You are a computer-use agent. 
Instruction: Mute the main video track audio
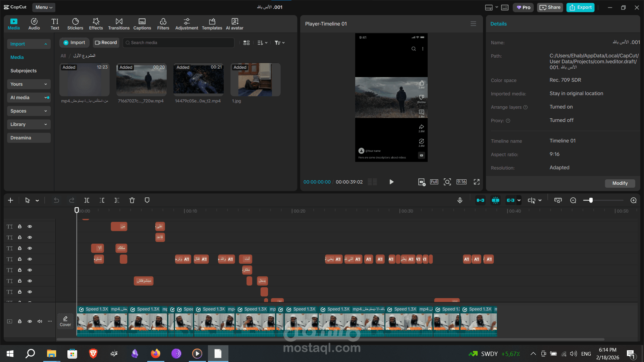(x=40, y=321)
